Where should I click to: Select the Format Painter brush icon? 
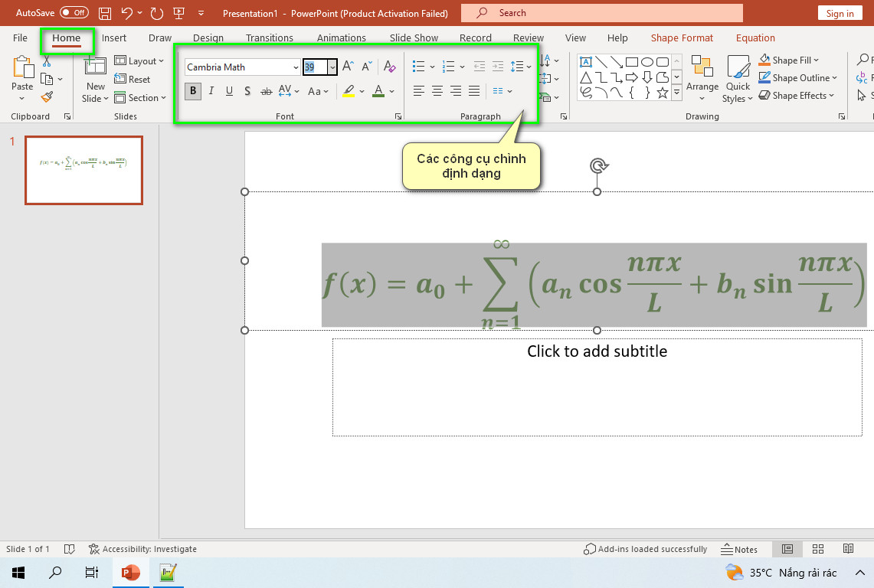pyautogui.click(x=47, y=97)
